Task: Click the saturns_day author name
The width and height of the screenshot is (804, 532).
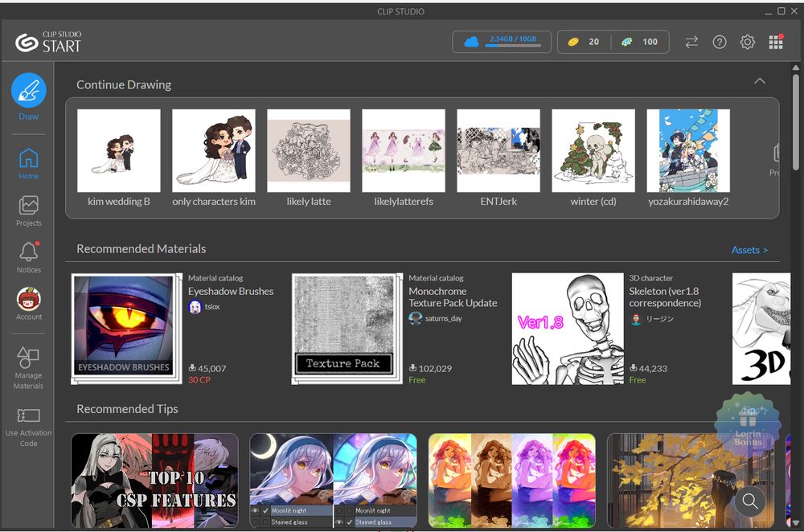Action: tap(444, 319)
